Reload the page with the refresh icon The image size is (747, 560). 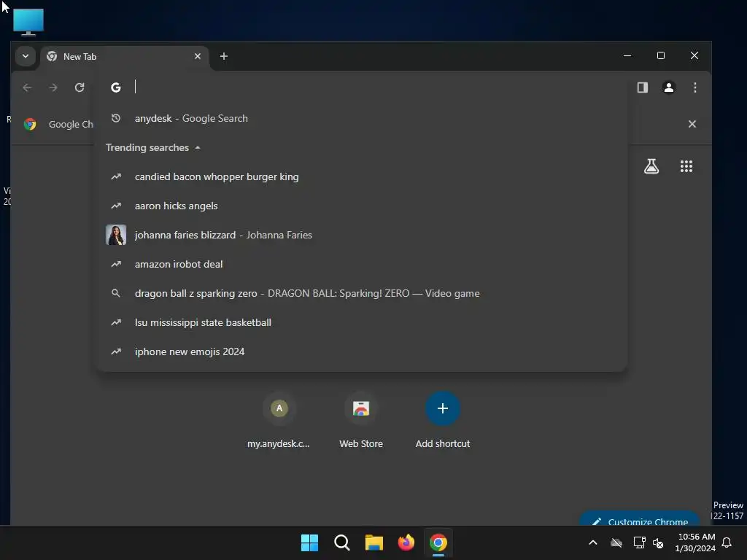coord(80,87)
